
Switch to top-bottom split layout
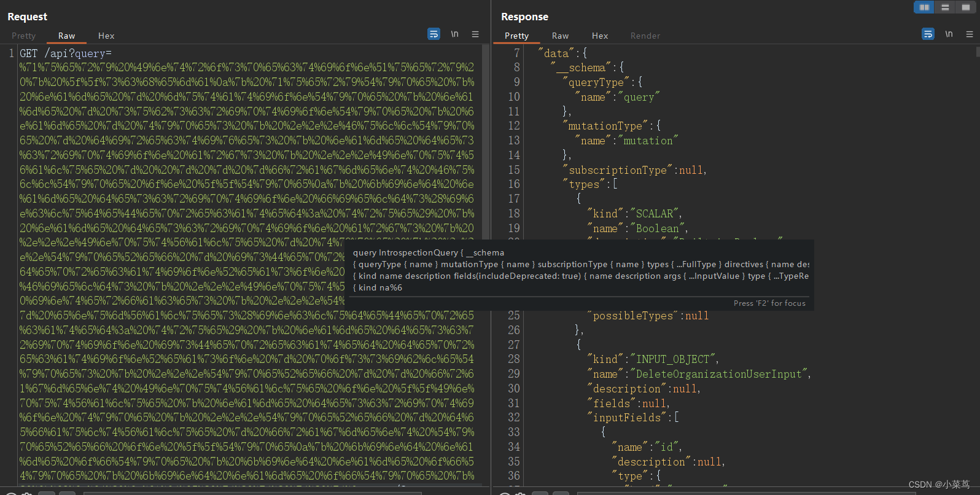click(x=945, y=7)
